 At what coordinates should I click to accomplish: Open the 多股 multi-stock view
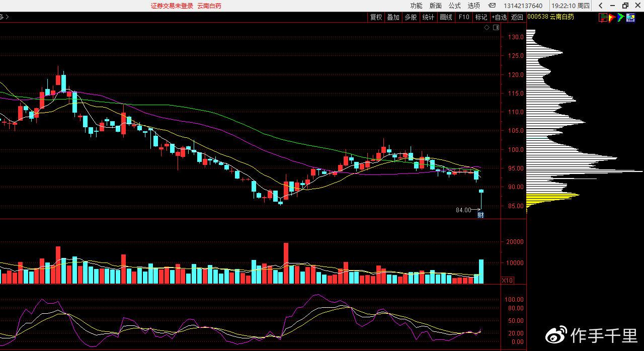411,17
